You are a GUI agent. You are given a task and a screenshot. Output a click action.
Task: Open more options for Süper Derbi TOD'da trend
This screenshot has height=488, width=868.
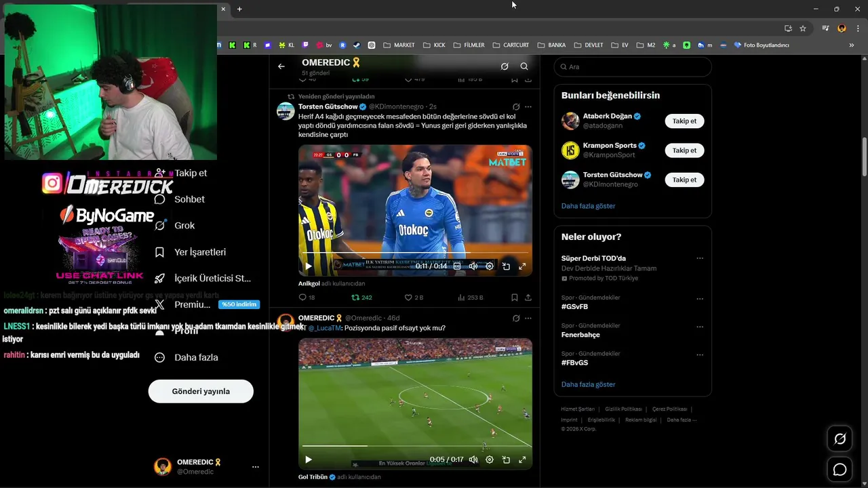700,258
